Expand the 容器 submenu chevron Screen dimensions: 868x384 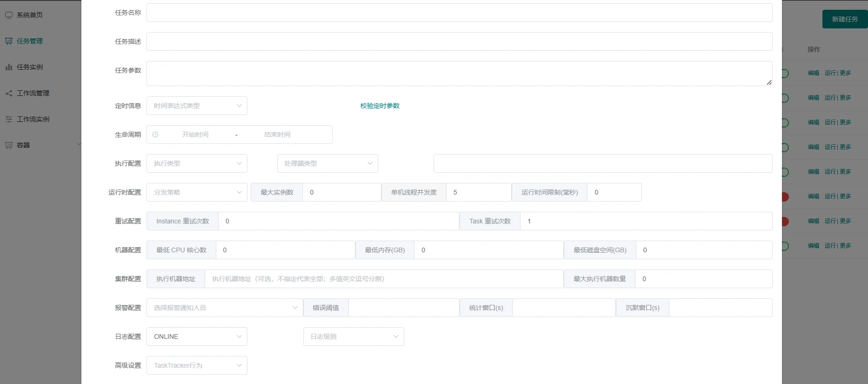[x=79, y=145]
